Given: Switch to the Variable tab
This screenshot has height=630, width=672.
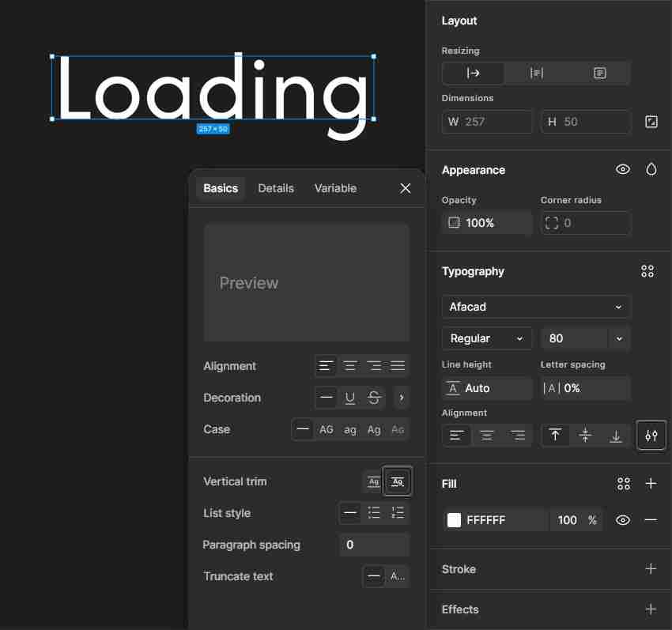Looking at the screenshot, I should coord(335,189).
